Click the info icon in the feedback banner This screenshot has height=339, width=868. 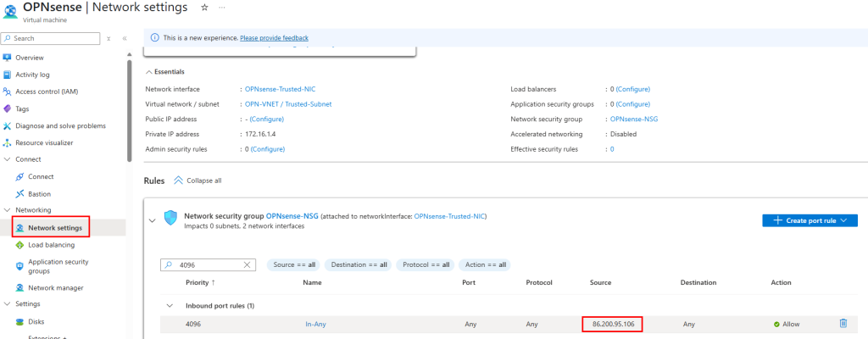click(x=155, y=37)
